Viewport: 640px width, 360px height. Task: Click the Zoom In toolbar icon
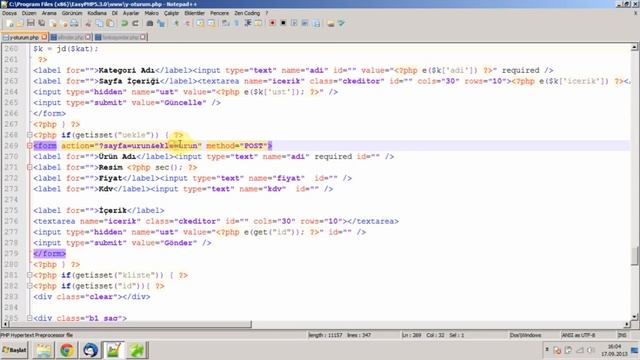[x=176, y=23]
